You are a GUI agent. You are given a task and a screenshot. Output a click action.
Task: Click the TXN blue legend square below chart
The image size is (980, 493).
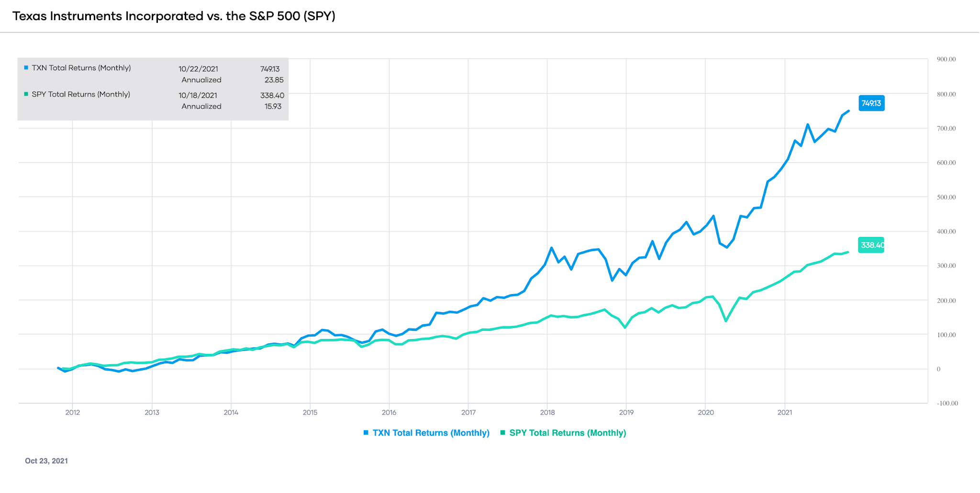point(366,433)
